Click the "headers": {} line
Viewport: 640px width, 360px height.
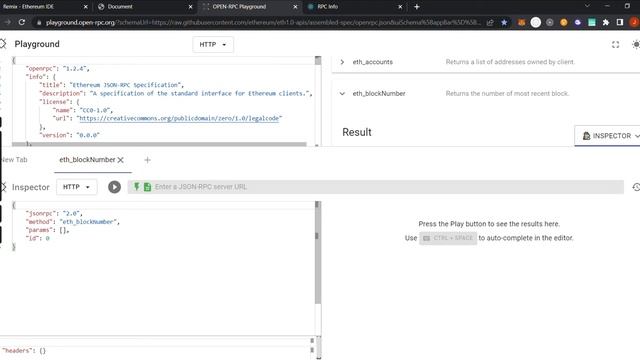24,351
